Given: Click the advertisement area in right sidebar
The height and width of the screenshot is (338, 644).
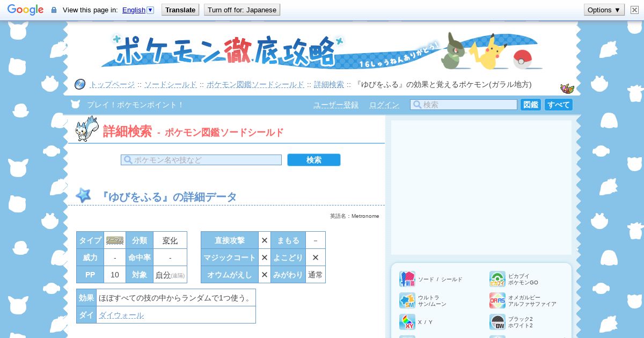Looking at the screenshot, I should coord(481,187).
